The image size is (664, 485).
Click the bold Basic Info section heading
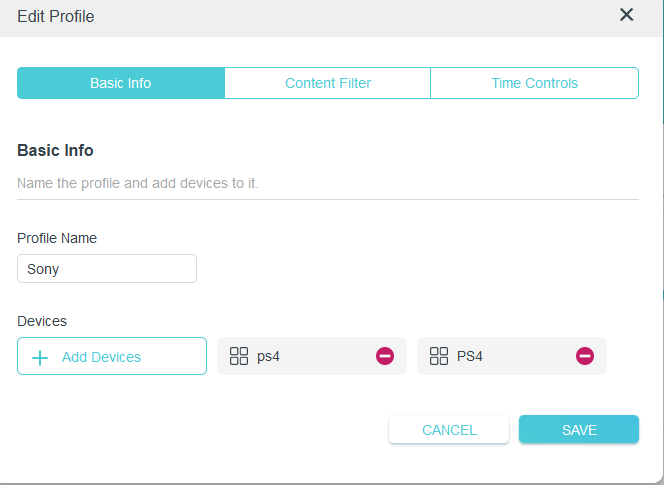coord(55,150)
